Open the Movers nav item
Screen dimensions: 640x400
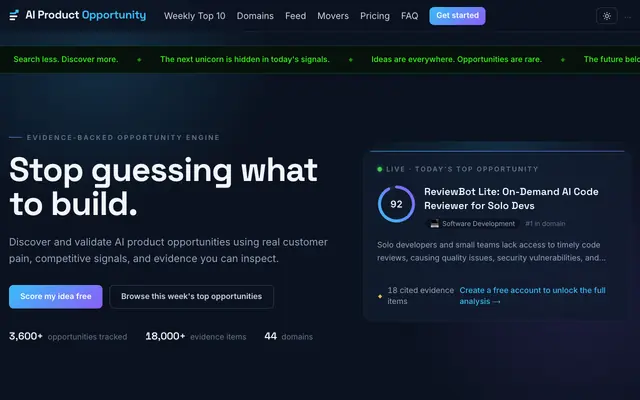pos(333,16)
